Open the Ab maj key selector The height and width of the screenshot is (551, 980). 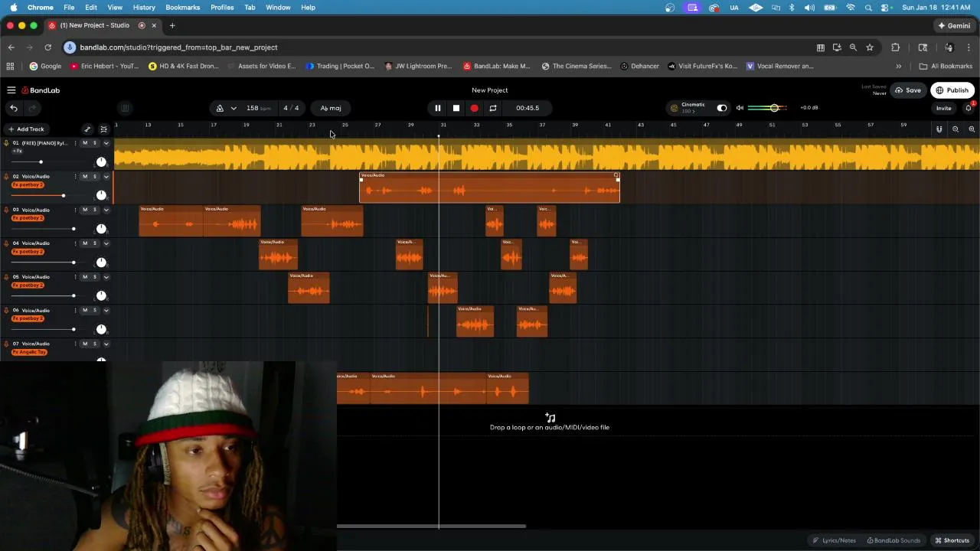click(331, 108)
